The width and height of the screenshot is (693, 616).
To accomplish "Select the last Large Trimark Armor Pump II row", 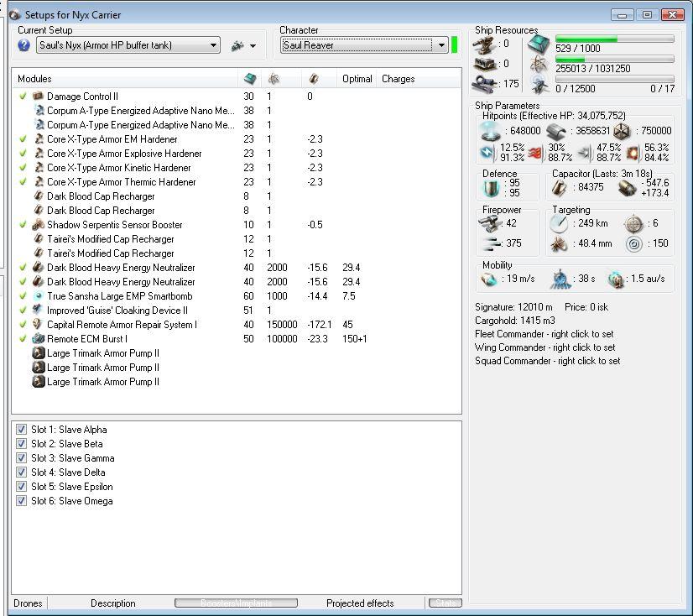I will click(x=237, y=381).
